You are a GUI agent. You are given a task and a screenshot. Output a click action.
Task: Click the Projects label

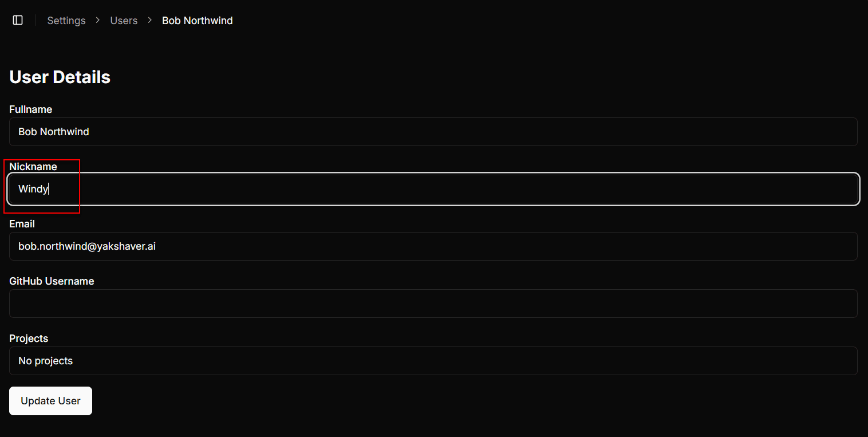click(x=29, y=338)
